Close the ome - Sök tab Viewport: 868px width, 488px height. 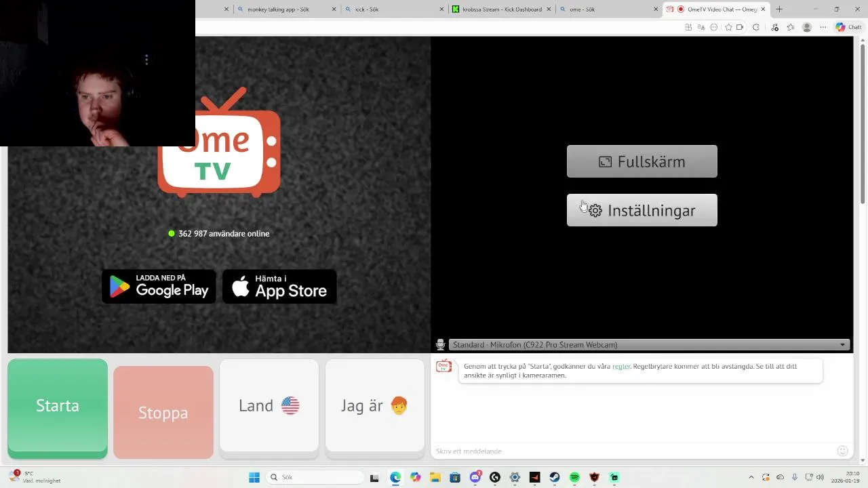click(x=656, y=9)
